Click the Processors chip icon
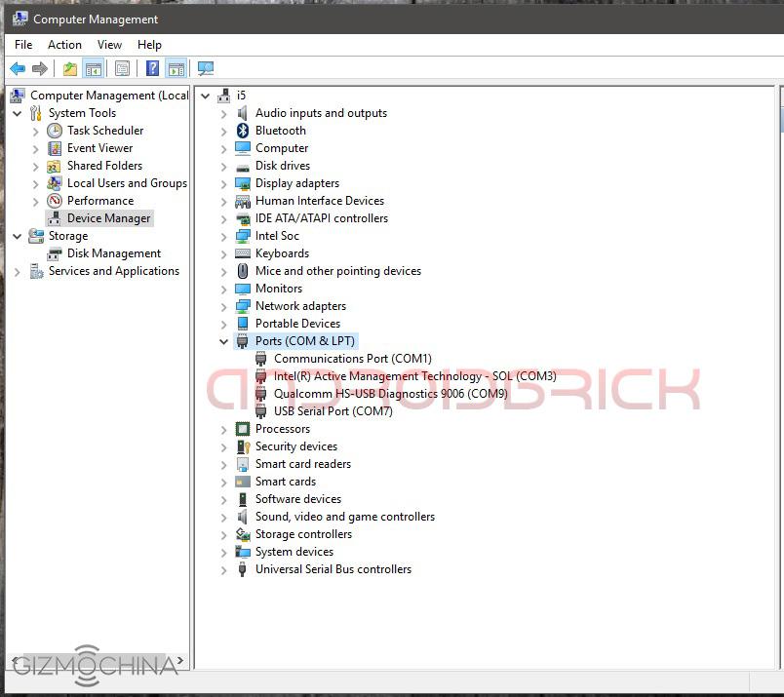Viewport: 784px width, 697px height. (x=243, y=429)
